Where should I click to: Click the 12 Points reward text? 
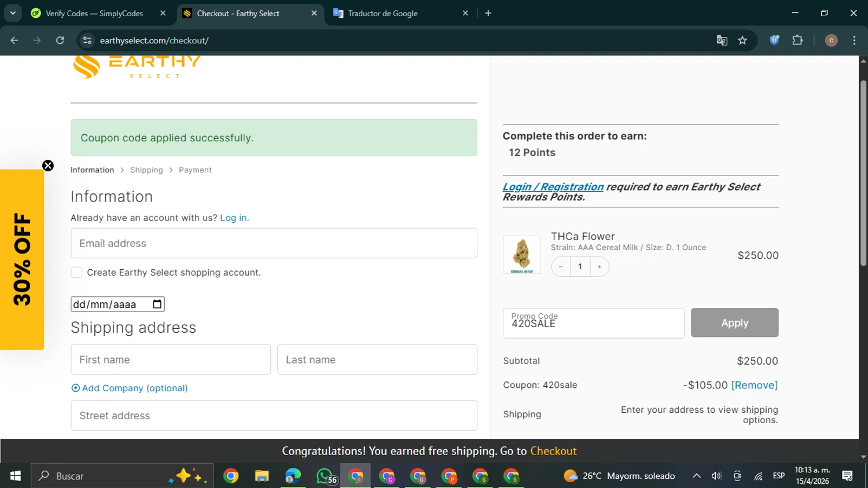(532, 153)
